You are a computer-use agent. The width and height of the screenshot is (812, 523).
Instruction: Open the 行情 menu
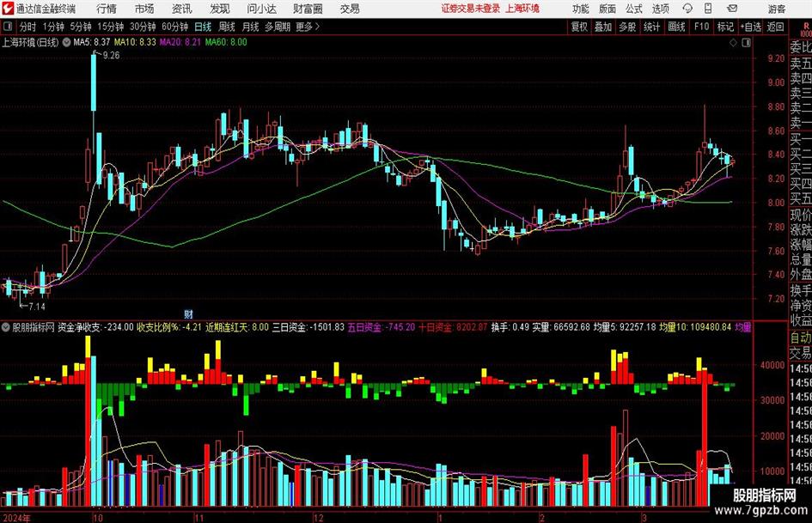pyautogui.click(x=107, y=9)
